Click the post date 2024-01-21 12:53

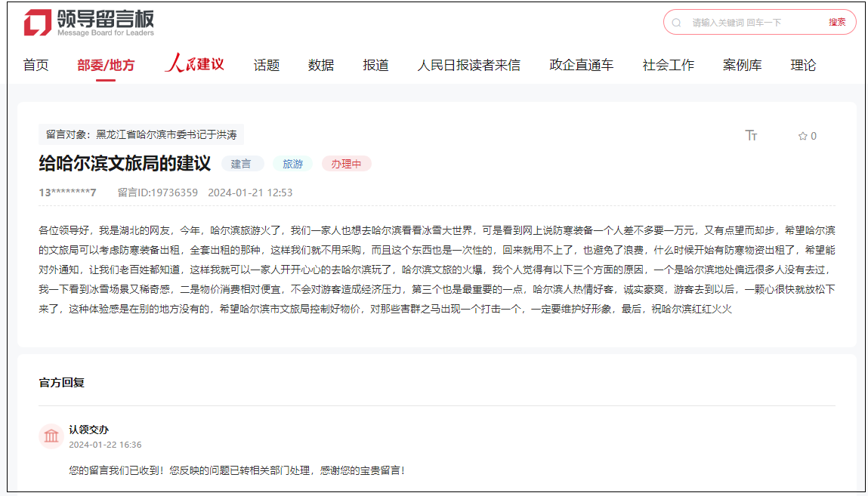tap(250, 193)
